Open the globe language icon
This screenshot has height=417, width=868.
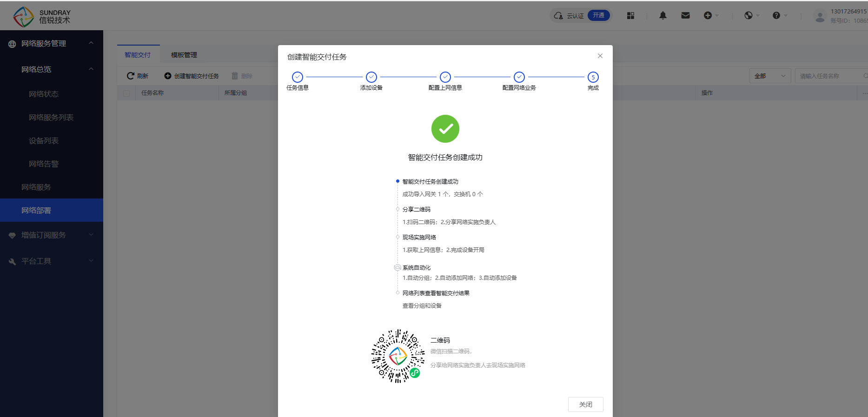749,15
